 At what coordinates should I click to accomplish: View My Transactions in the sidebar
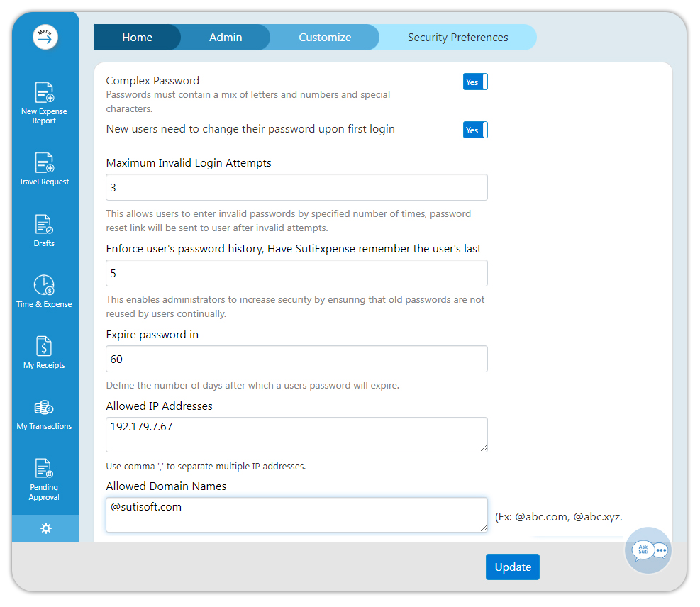pos(44,414)
